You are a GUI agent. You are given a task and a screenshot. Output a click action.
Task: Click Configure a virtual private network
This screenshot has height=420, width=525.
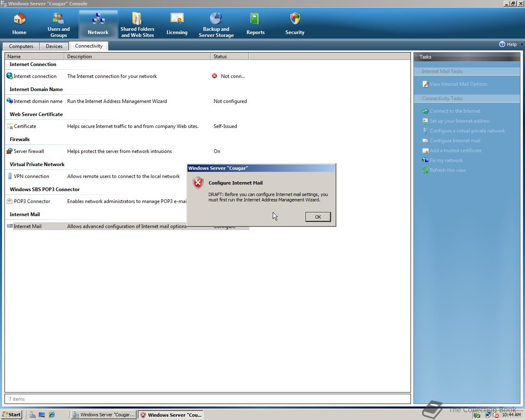tap(467, 131)
